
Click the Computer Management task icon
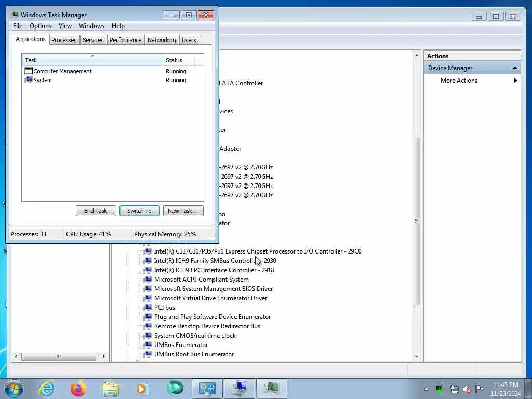click(x=29, y=71)
